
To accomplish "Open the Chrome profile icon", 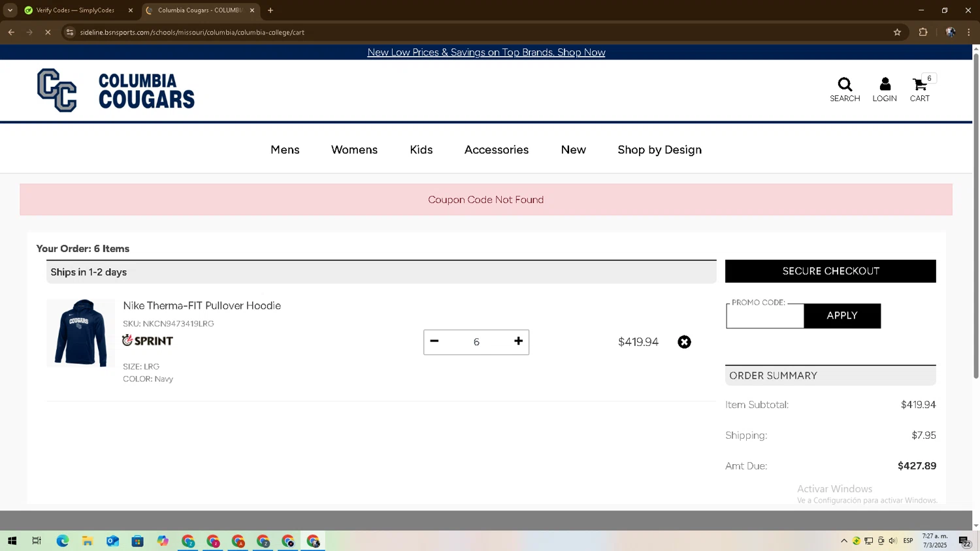I will point(951,32).
